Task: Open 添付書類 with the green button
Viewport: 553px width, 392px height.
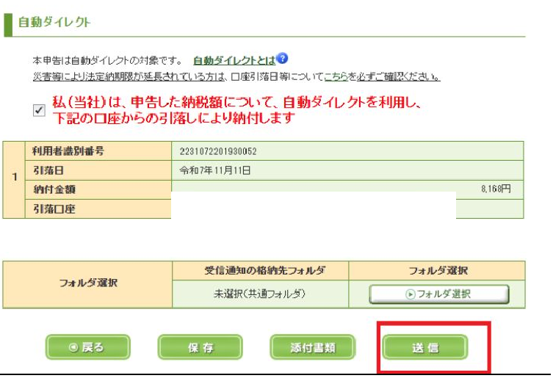Action: [x=312, y=347]
